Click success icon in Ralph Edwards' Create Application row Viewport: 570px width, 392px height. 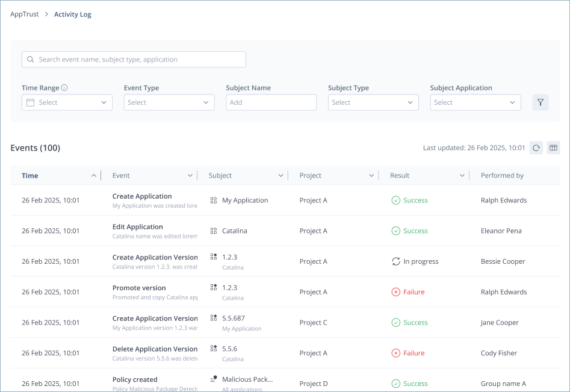(x=395, y=201)
